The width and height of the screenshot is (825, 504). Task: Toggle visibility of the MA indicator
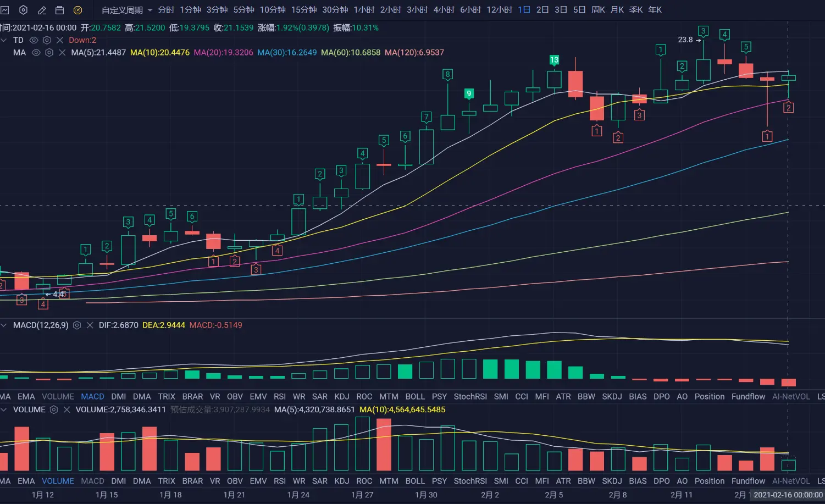tap(36, 53)
